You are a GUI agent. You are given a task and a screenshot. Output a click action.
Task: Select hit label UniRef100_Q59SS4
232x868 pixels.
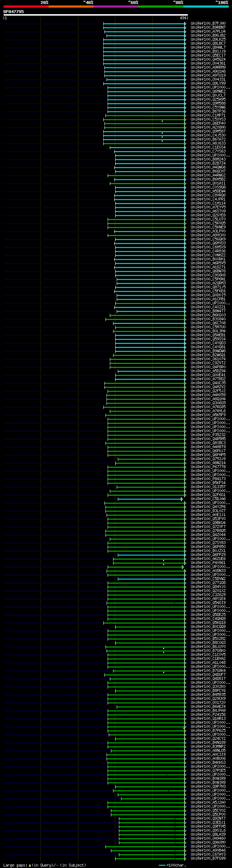coord(208,339)
